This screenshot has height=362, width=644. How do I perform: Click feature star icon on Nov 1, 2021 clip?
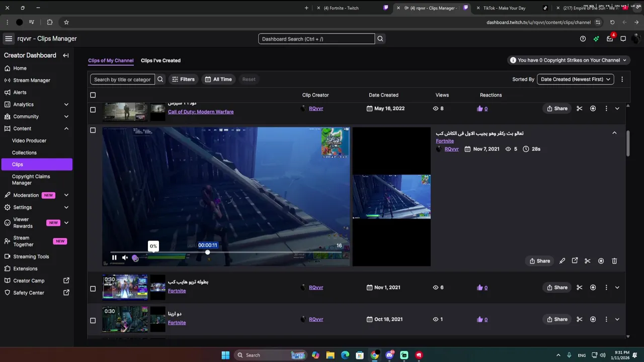pyautogui.click(x=593, y=288)
